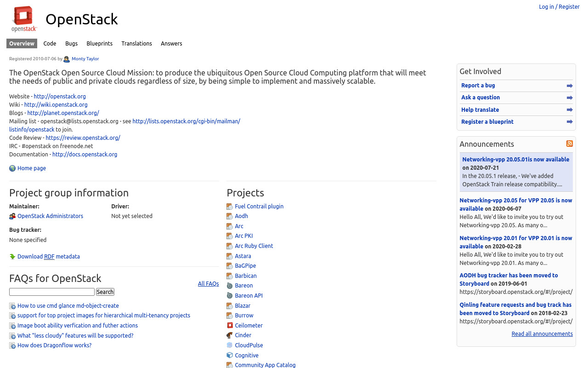Click FAQ icon beside Image boot ability question

(x=12, y=326)
